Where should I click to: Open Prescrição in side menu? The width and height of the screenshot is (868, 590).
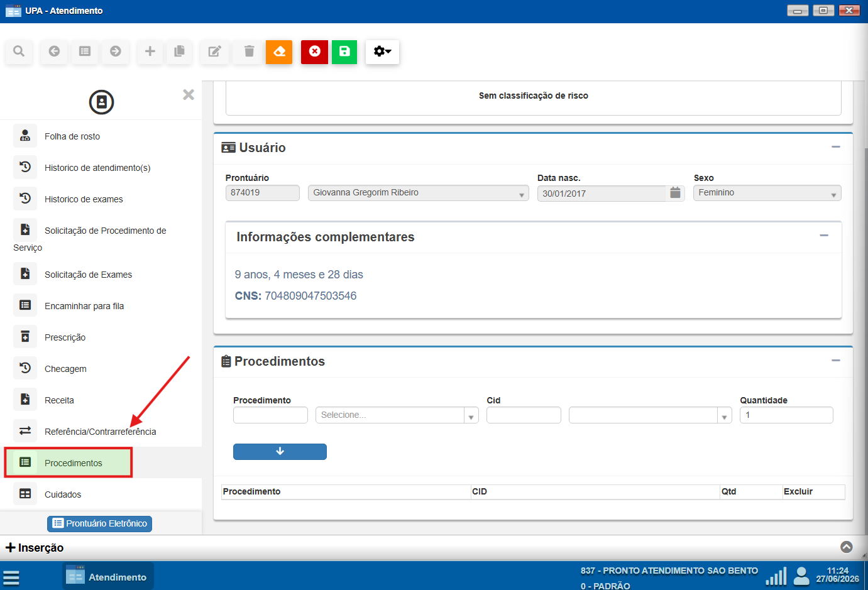pos(65,337)
